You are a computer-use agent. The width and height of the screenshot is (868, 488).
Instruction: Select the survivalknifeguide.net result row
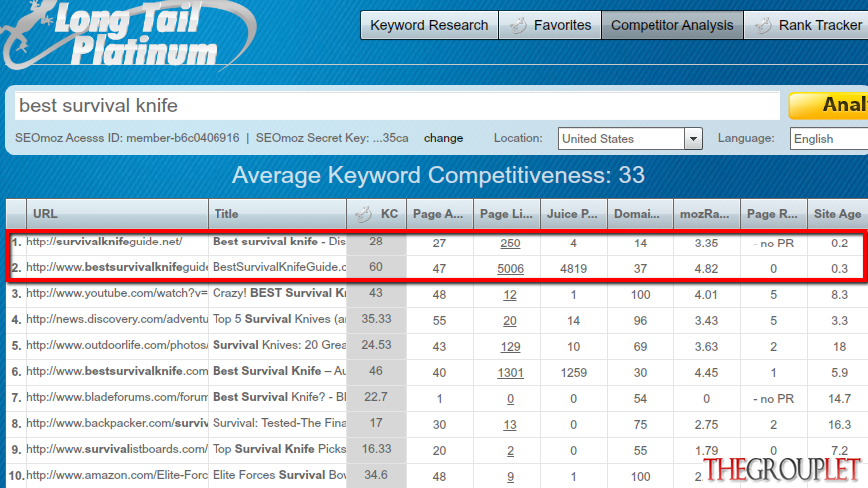(x=437, y=243)
